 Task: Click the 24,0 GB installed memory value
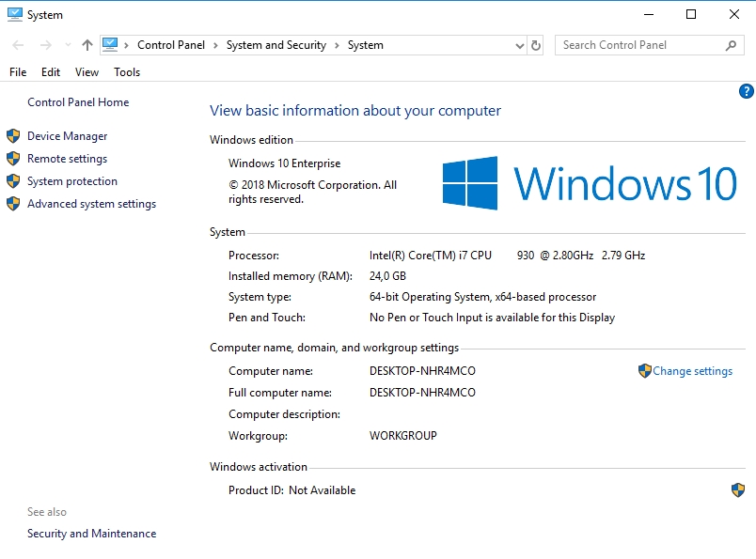point(387,276)
